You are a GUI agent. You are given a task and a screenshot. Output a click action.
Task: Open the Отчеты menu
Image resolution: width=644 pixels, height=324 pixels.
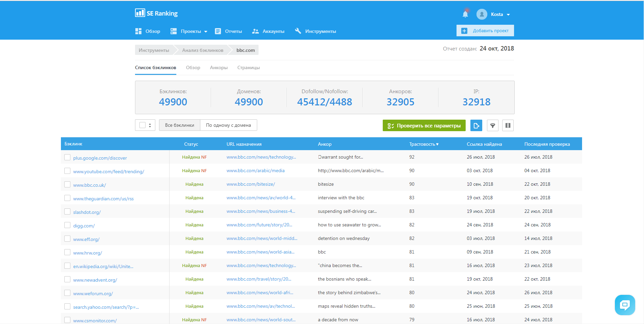tap(228, 31)
